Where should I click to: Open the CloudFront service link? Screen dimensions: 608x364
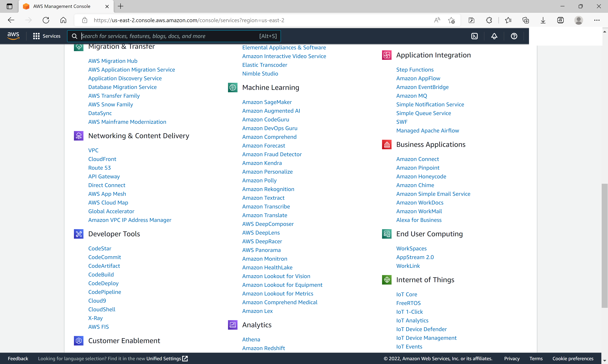(102, 159)
